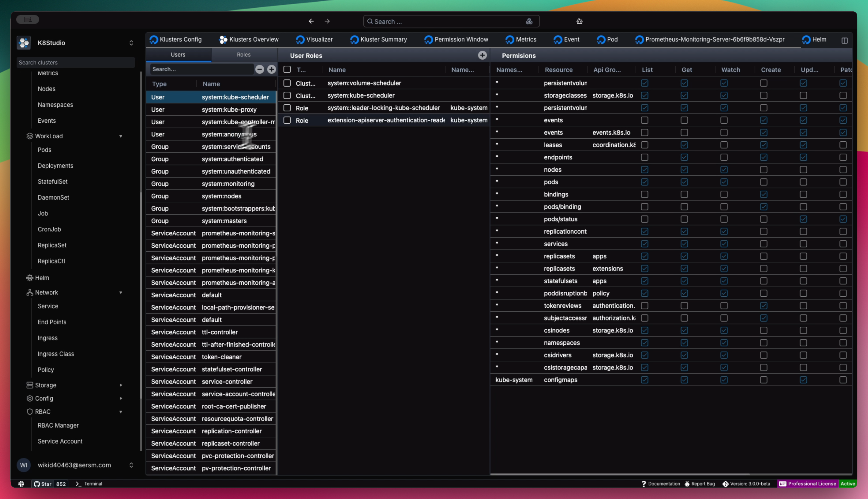Click the minus button beside users search
Image resolution: width=868 pixels, height=499 pixels.
click(259, 69)
